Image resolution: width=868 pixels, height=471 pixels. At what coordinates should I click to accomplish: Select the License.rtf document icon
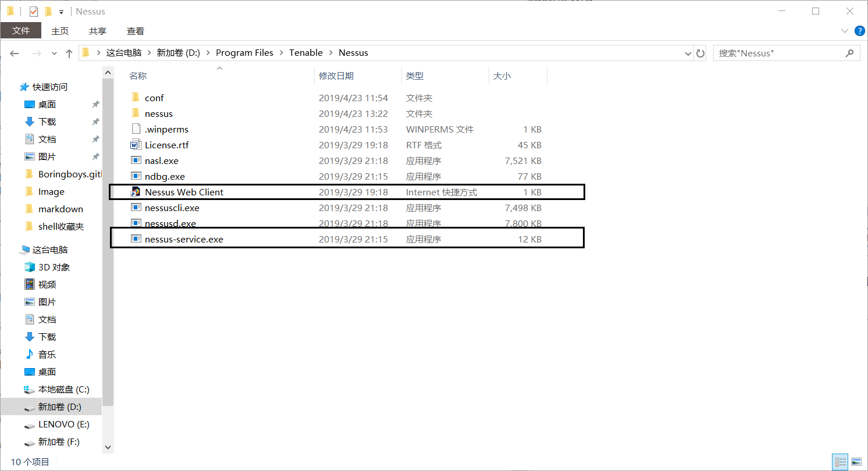(136, 145)
